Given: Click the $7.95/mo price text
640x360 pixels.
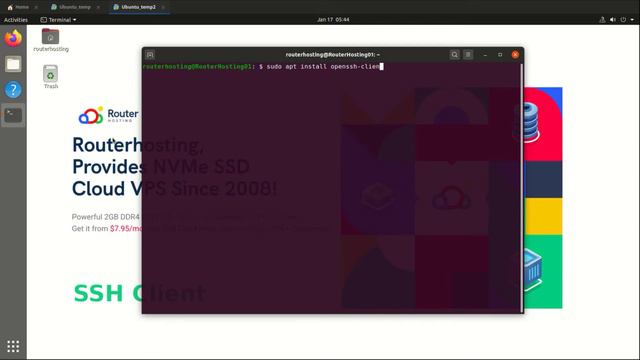Looking at the screenshot, I should pyautogui.click(x=126, y=229).
